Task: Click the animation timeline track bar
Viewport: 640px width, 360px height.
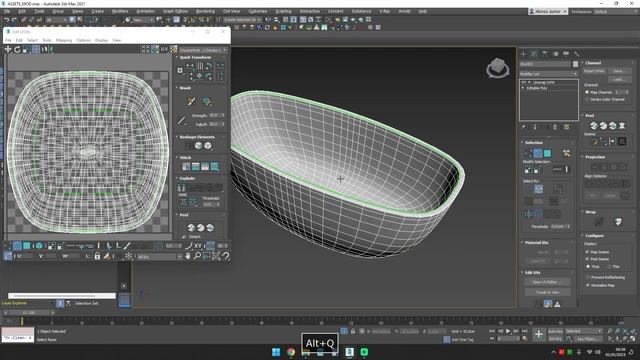Action: pos(322,321)
